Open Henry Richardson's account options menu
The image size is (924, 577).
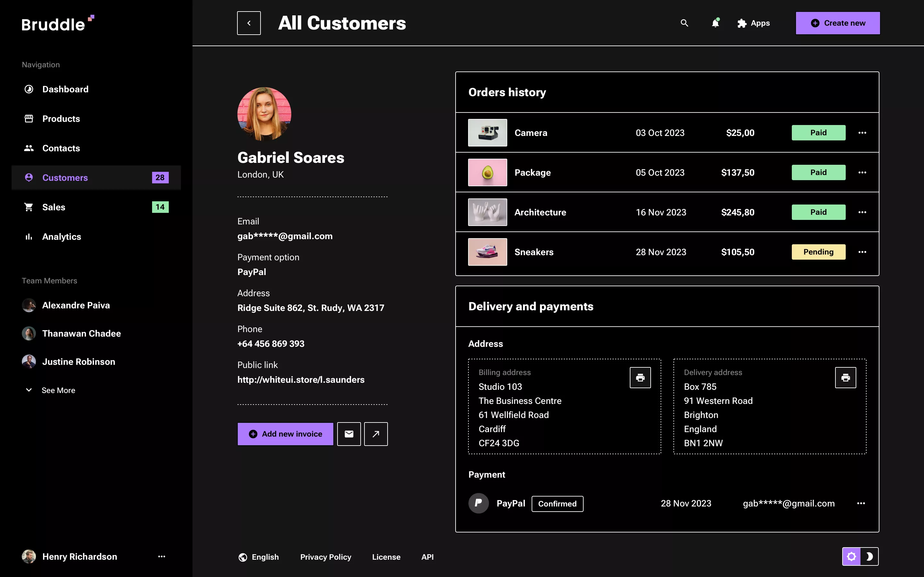point(161,556)
